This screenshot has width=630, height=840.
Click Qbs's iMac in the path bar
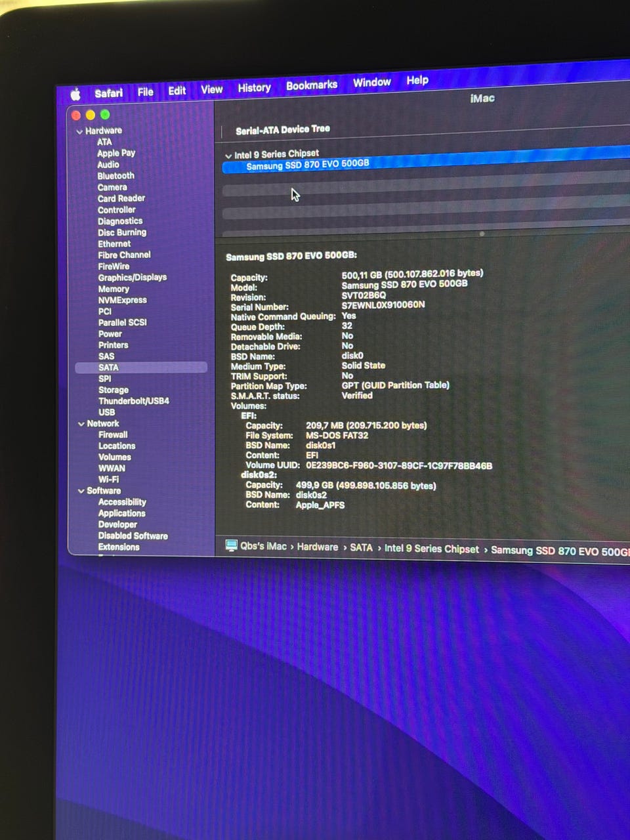(x=263, y=546)
